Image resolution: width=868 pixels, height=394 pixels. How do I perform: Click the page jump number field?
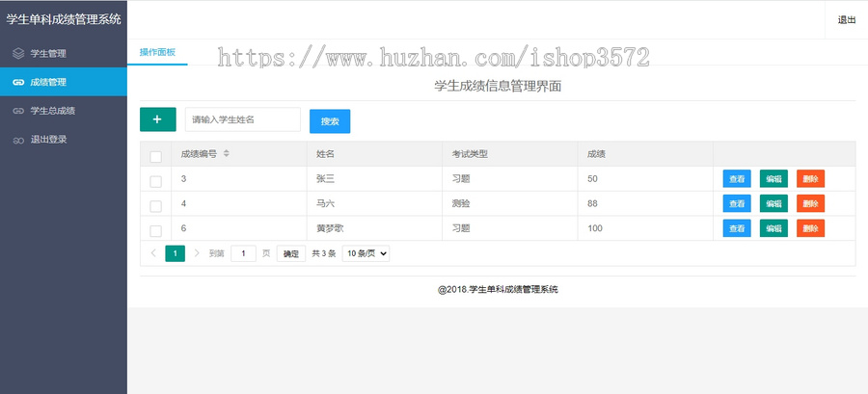click(244, 253)
